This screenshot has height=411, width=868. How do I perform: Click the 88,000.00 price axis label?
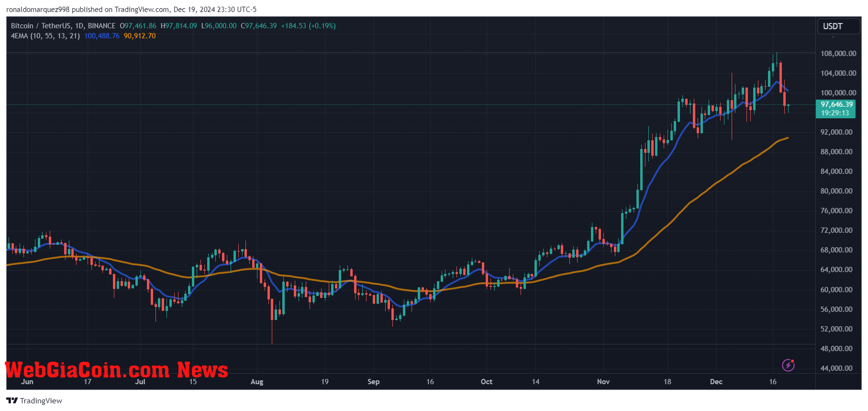click(836, 152)
